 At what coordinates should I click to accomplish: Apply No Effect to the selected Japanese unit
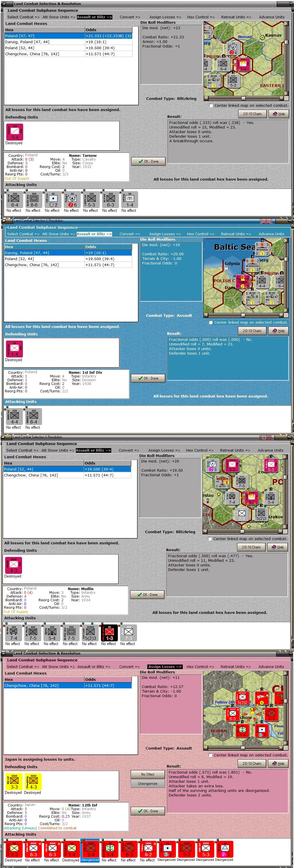point(148,774)
